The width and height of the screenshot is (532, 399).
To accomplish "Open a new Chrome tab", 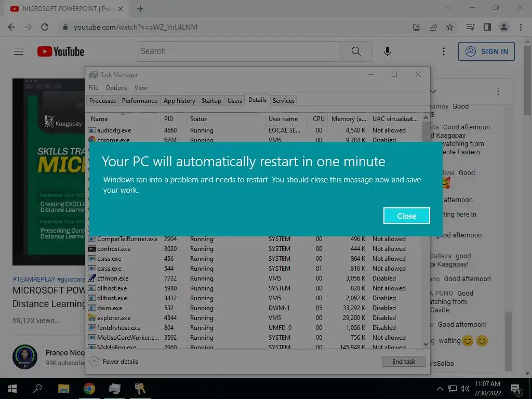I will tap(140, 9).
